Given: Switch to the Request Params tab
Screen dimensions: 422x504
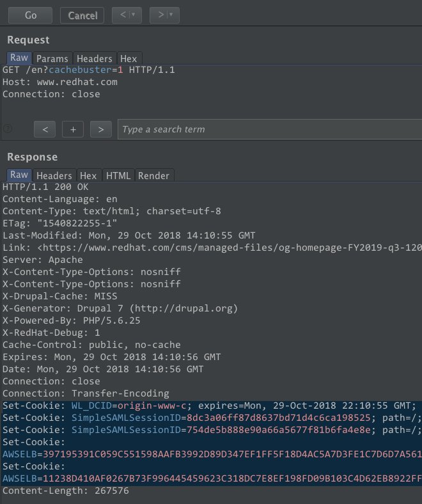Looking at the screenshot, I should pyautogui.click(x=52, y=58).
